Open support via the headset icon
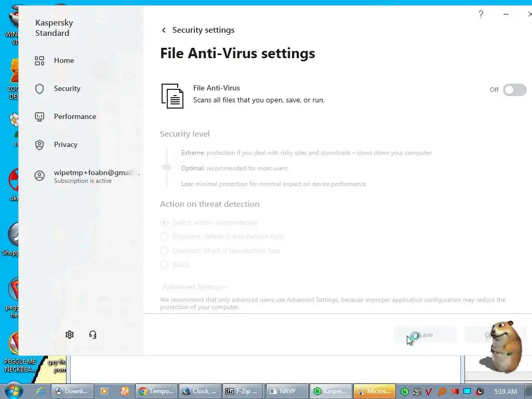Image resolution: width=532 pixels, height=399 pixels. 92,335
